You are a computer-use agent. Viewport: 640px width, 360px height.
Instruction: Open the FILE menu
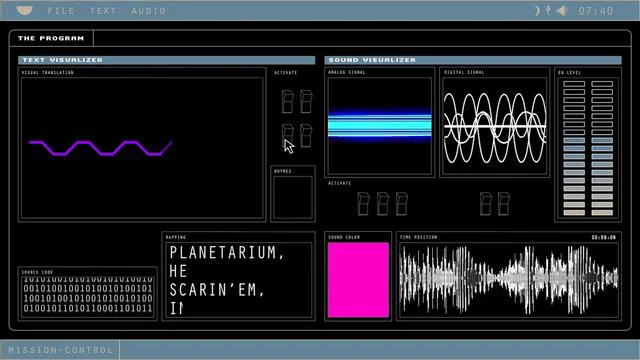pyautogui.click(x=62, y=11)
